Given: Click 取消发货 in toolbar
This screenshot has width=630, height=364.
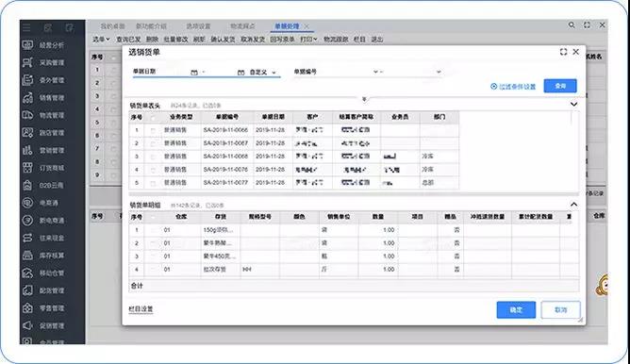Looking at the screenshot, I should pyautogui.click(x=253, y=40).
